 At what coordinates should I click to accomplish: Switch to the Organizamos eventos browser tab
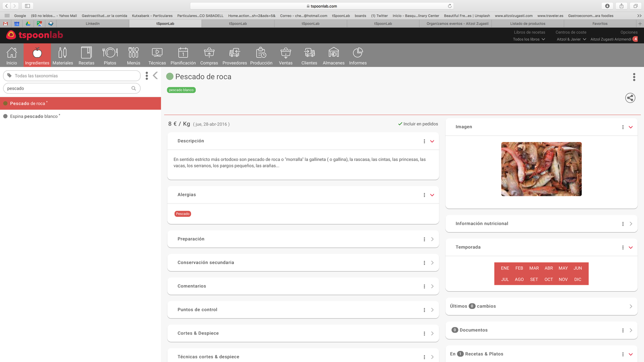[x=457, y=24]
